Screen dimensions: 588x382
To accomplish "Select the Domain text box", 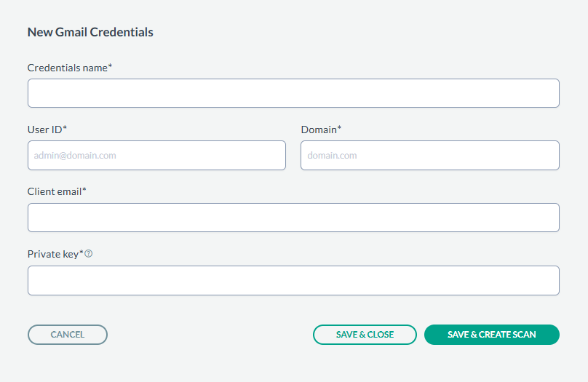I will coord(429,155).
